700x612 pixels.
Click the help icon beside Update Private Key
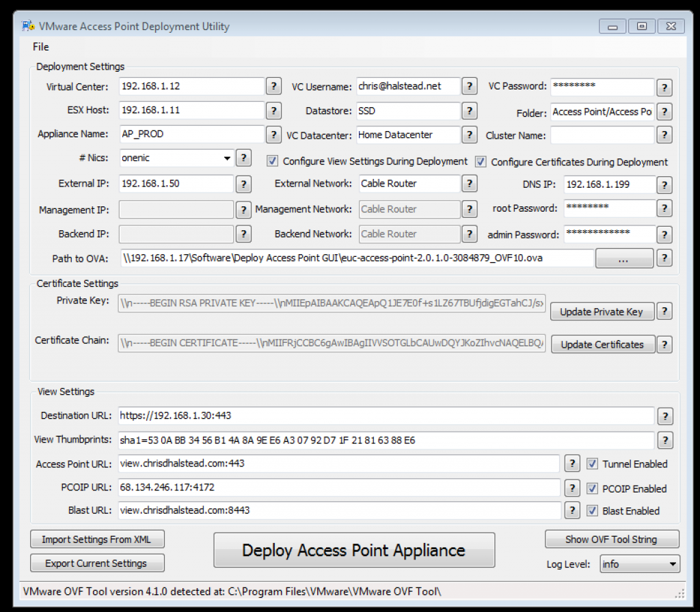click(664, 311)
